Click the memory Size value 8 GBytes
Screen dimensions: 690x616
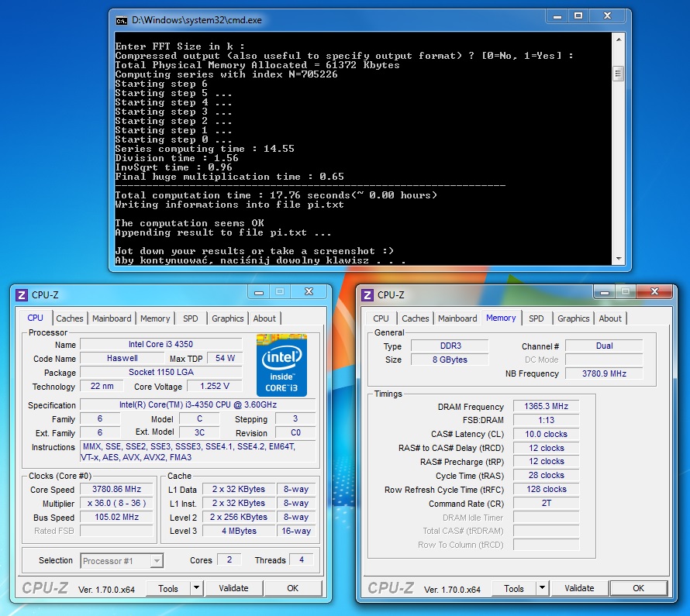tap(450, 360)
